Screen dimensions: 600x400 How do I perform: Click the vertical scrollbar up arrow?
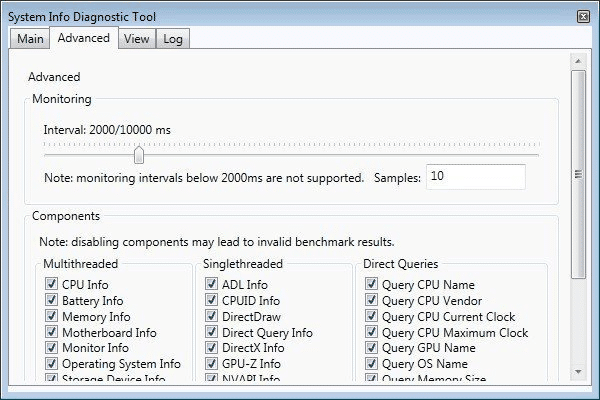point(578,60)
